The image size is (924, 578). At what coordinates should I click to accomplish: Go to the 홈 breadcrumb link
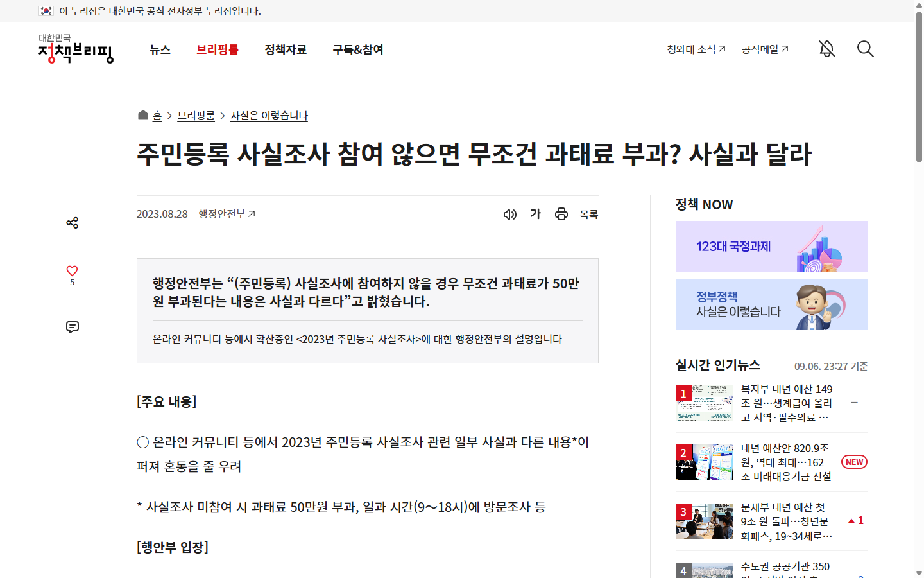tap(157, 116)
